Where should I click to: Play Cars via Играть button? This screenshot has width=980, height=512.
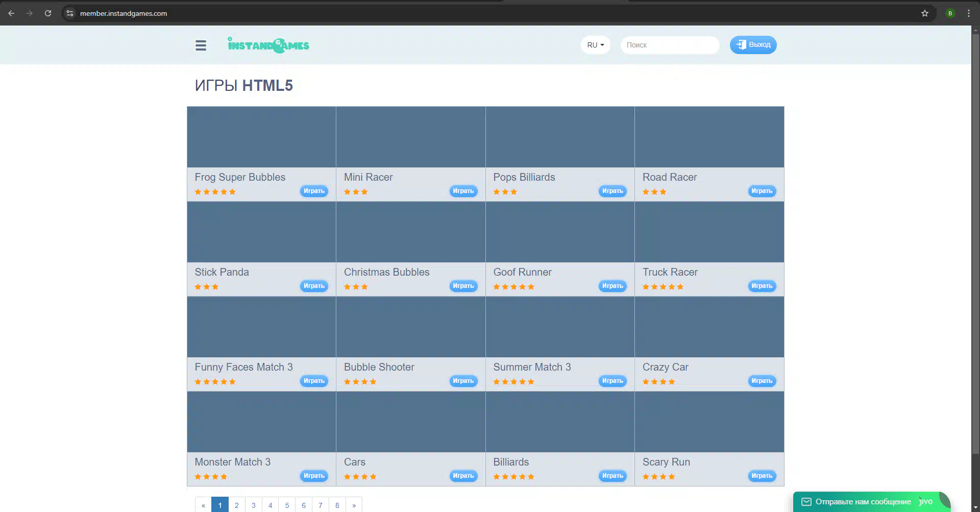(463, 476)
